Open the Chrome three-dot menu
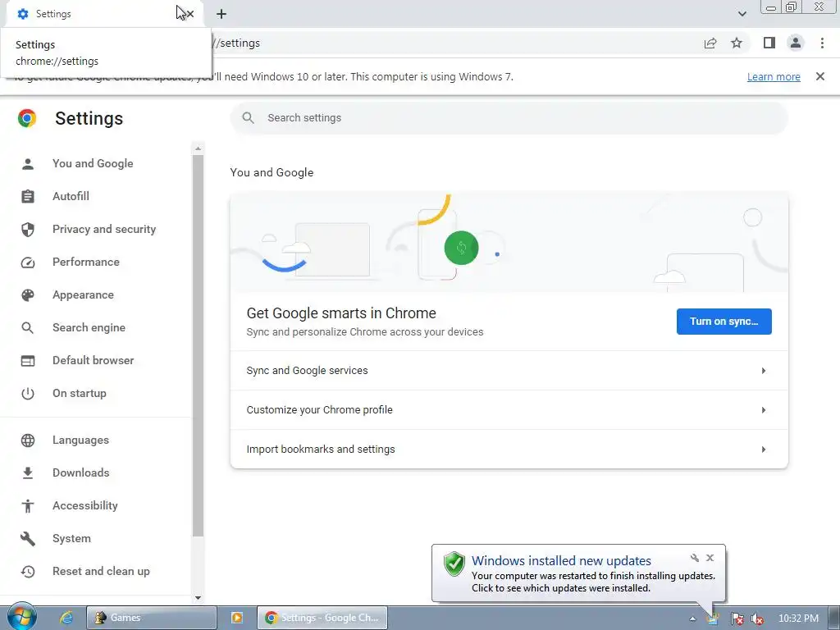The width and height of the screenshot is (840, 630). click(822, 43)
